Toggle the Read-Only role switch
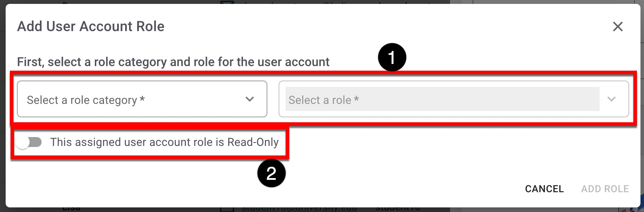Viewport: 644px width, 212px height. coord(29,142)
